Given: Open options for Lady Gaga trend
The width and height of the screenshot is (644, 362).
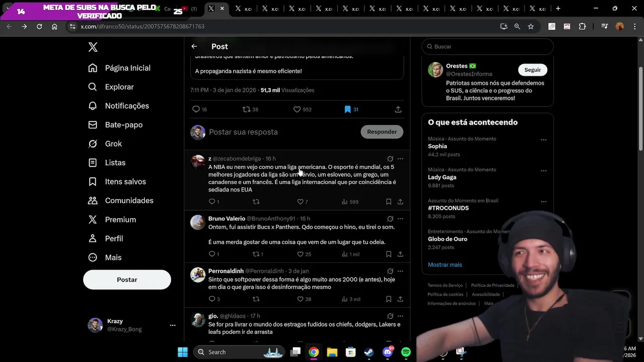Looking at the screenshot, I should (x=543, y=170).
